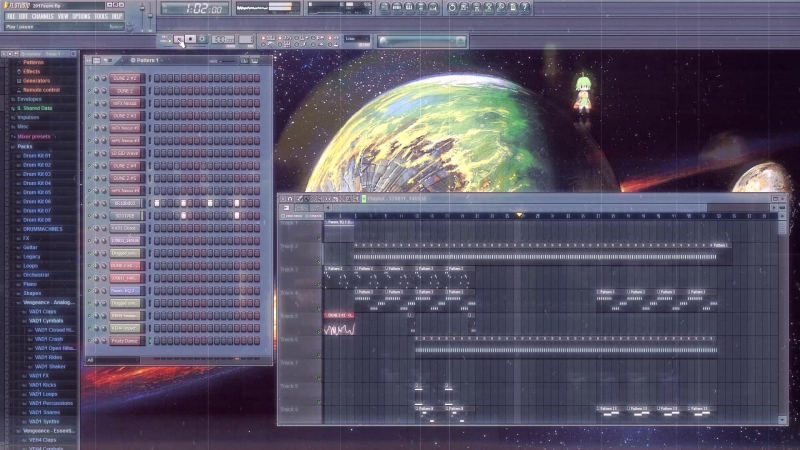Mute the DUNE 2 #2 channel LED
Image resolution: width=800 pixels, height=450 pixels.
(x=90, y=79)
